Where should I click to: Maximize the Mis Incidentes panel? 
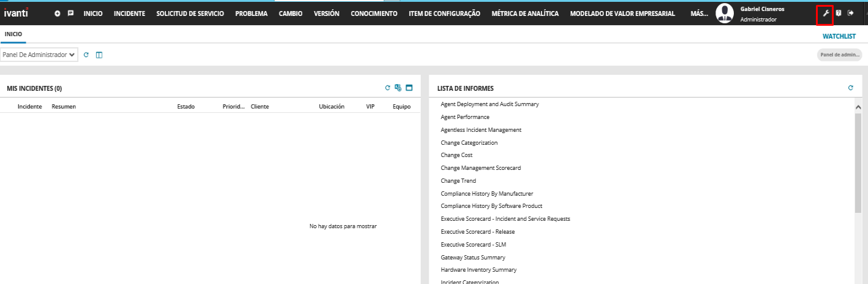409,88
